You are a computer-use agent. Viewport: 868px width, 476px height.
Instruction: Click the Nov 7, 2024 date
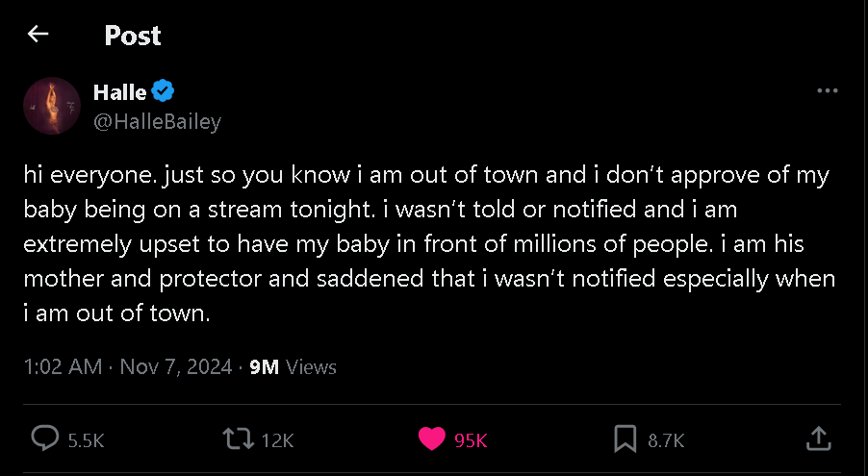[x=176, y=366]
